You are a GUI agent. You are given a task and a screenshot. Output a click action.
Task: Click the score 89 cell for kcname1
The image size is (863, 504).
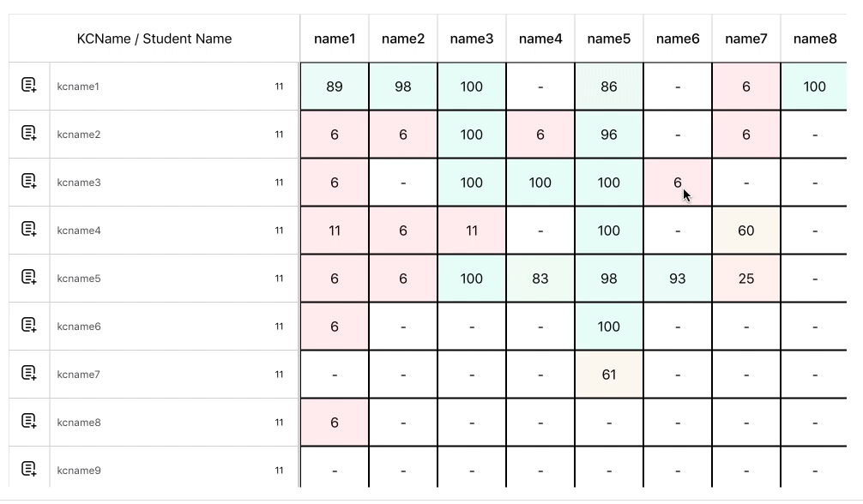tap(335, 86)
